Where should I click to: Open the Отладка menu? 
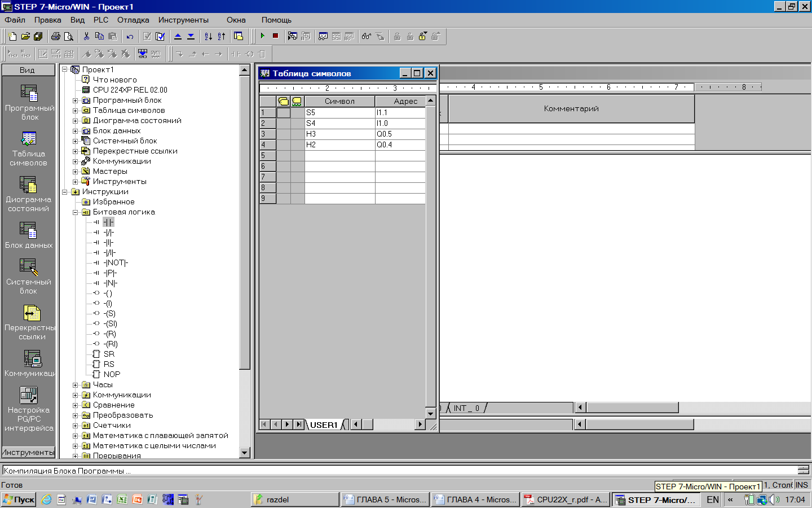[133, 20]
